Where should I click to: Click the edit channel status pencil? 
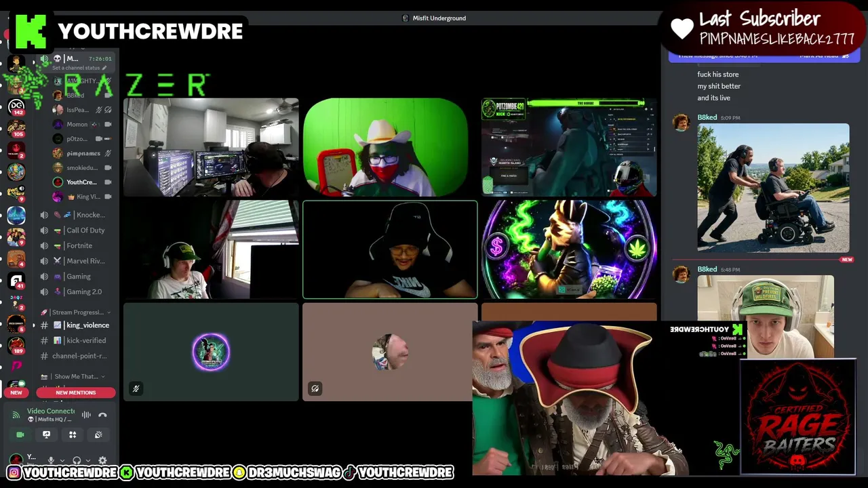pos(104,68)
